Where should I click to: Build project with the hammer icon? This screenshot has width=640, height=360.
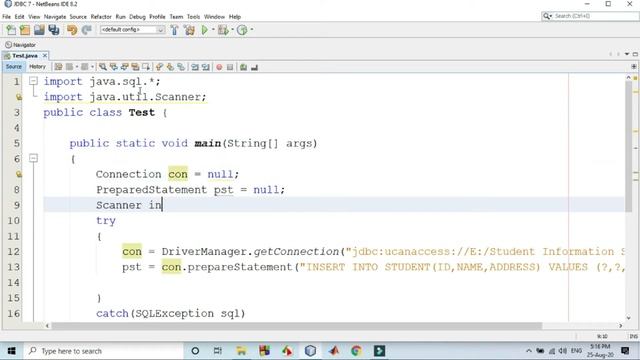coord(174,30)
